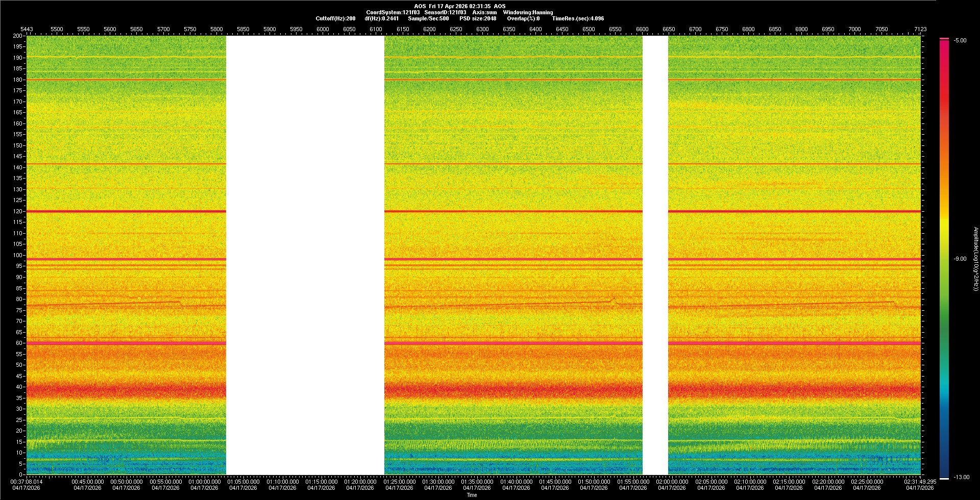The height and width of the screenshot is (500, 980).
Task: Select the 01:30:00.000 time tick label
Action: pos(438,481)
